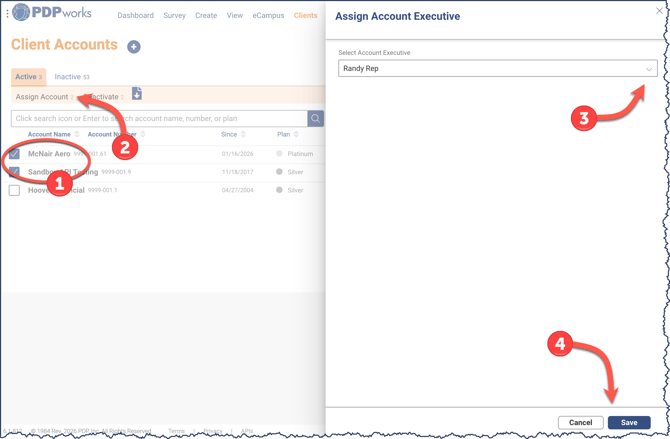Switch to the Active accounts tab

point(28,77)
